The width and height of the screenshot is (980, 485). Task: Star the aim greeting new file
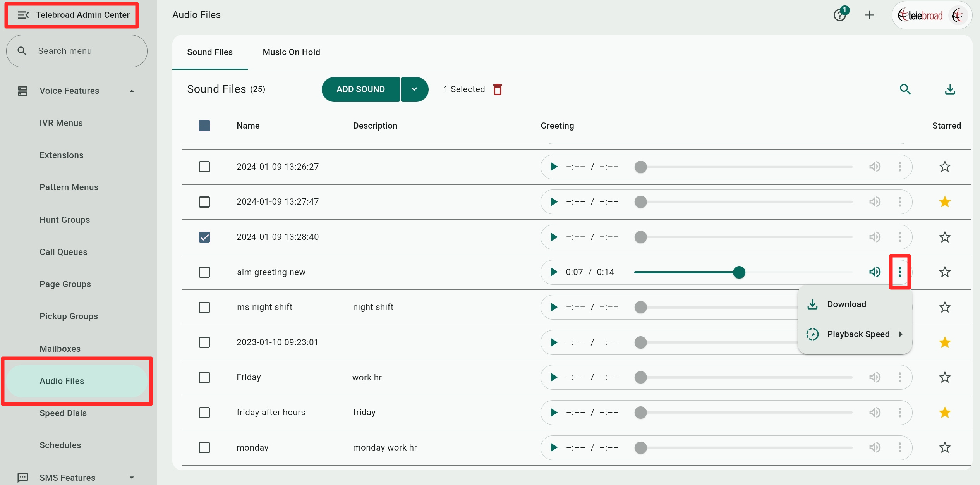point(945,272)
